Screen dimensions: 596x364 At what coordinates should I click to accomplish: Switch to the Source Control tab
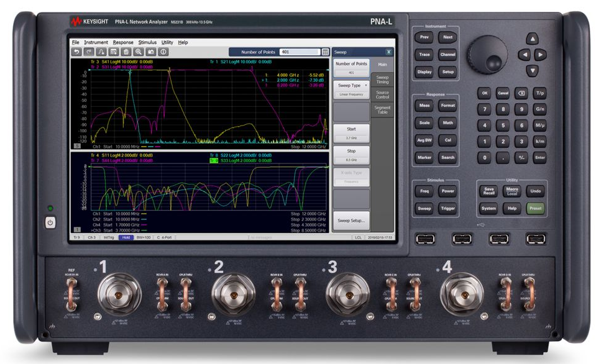coord(382,94)
